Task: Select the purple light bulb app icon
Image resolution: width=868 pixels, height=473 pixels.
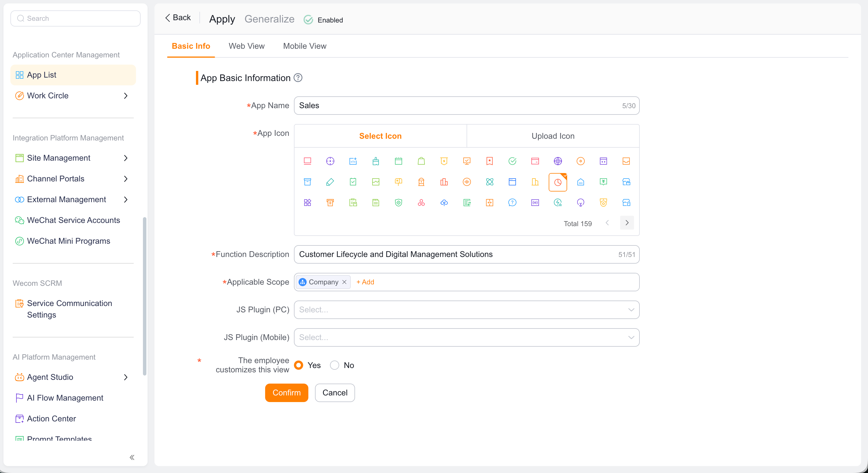Action: tap(580, 203)
